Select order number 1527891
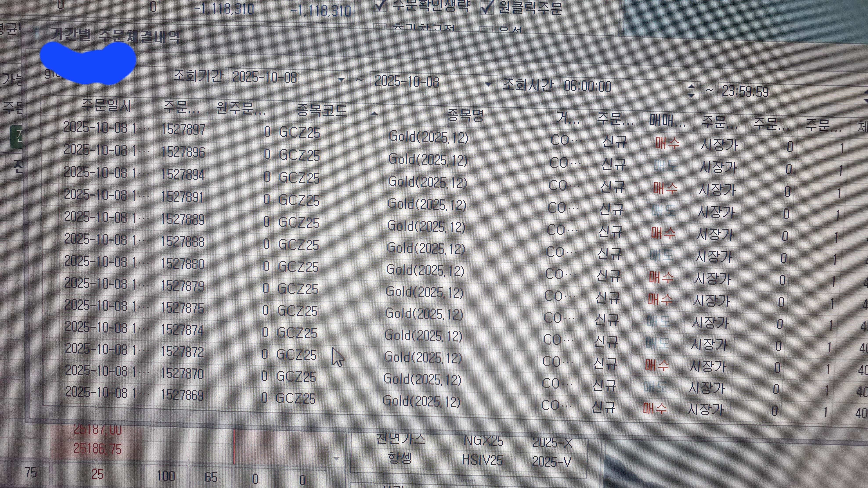Viewport: 868px width, 488px height. [x=182, y=197]
